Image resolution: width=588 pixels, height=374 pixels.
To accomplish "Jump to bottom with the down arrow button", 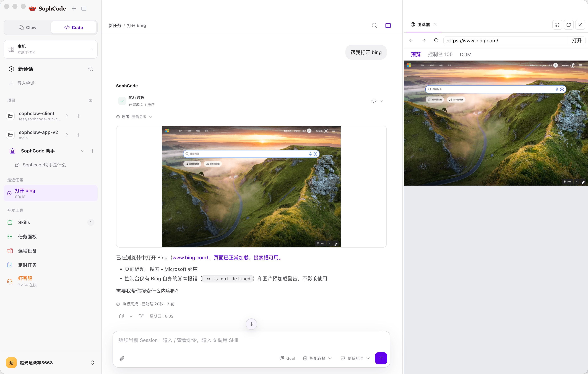I will 251,324.
